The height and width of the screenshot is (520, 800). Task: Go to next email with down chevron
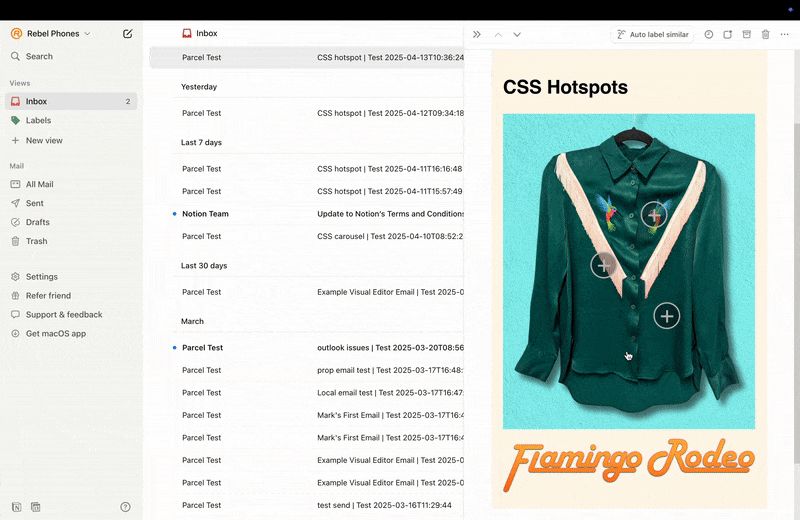click(517, 34)
